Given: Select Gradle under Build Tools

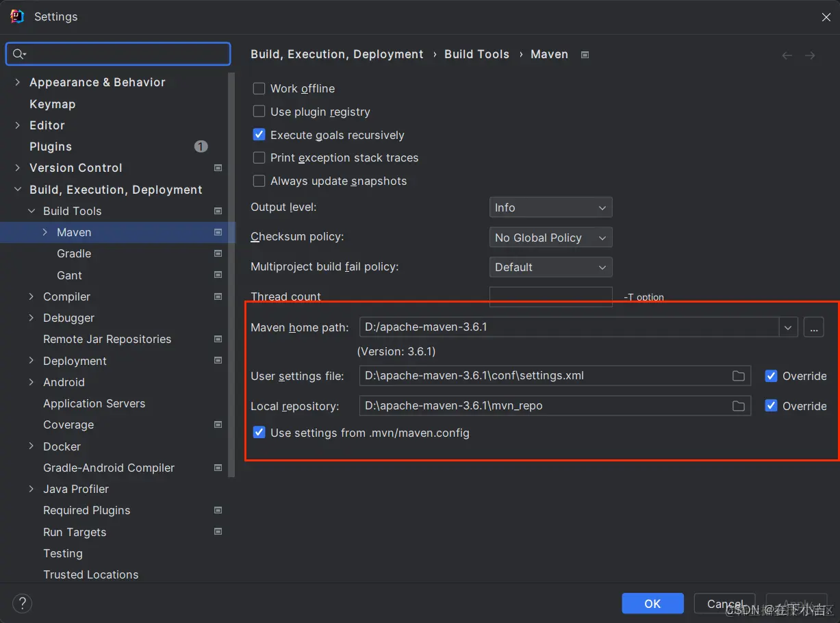Looking at the screenshot, I should (x=74, y=253).
